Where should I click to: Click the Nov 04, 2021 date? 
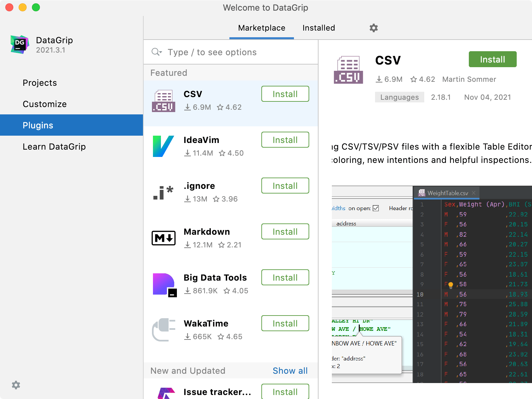pos(487,97)
